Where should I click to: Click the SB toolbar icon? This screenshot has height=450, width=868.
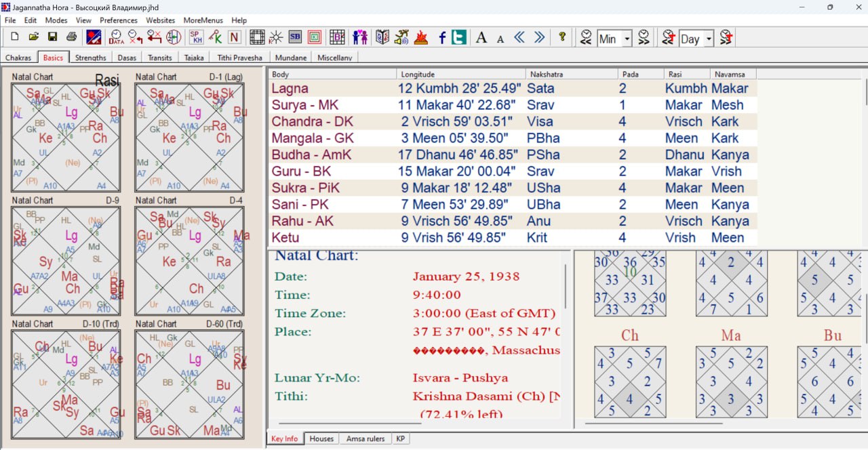click(x=295, y=37)
